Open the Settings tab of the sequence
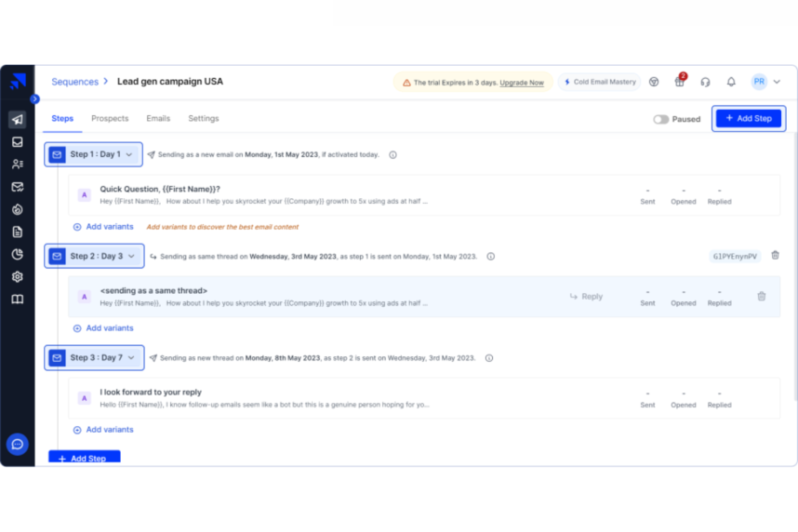798x532 pixels. coord(203,118)
